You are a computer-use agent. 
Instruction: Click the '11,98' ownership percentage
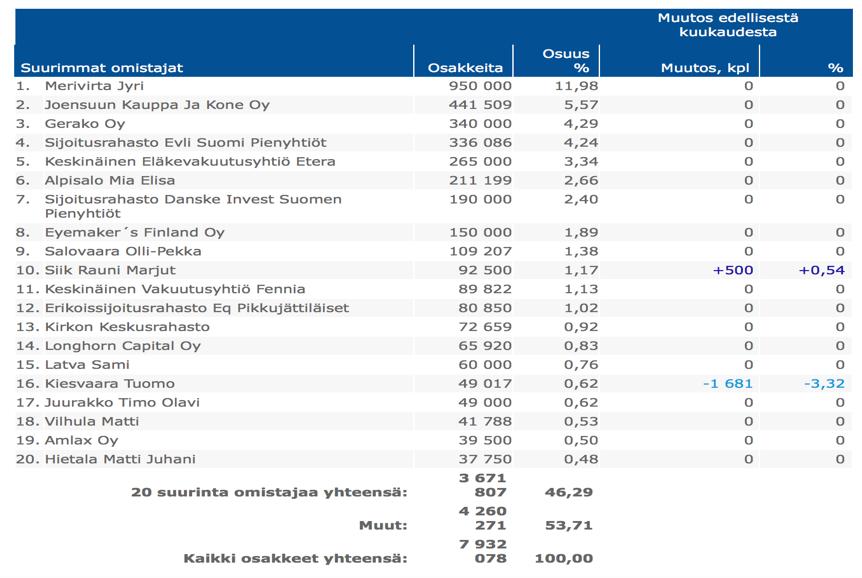click(x=576, y=86)
